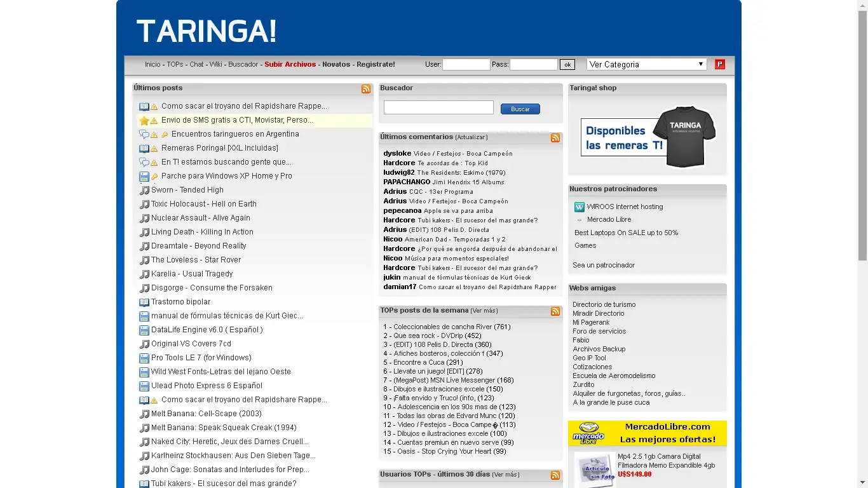The width and height of the screenshot is (868, 488).
Task: Open the RSS feed for TOPs posts de la semana
Action: (x=555, y=311)
